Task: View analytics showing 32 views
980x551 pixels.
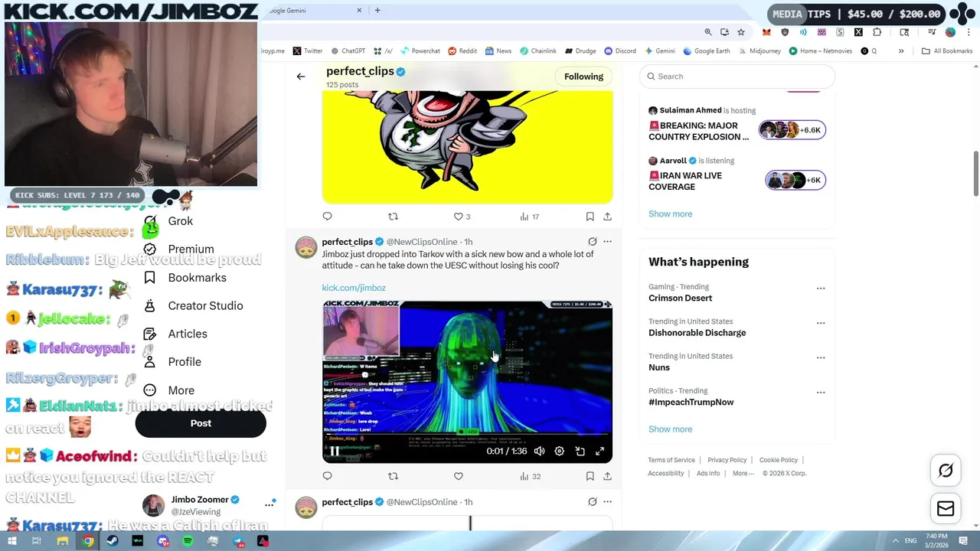Action: pos(530,476)
